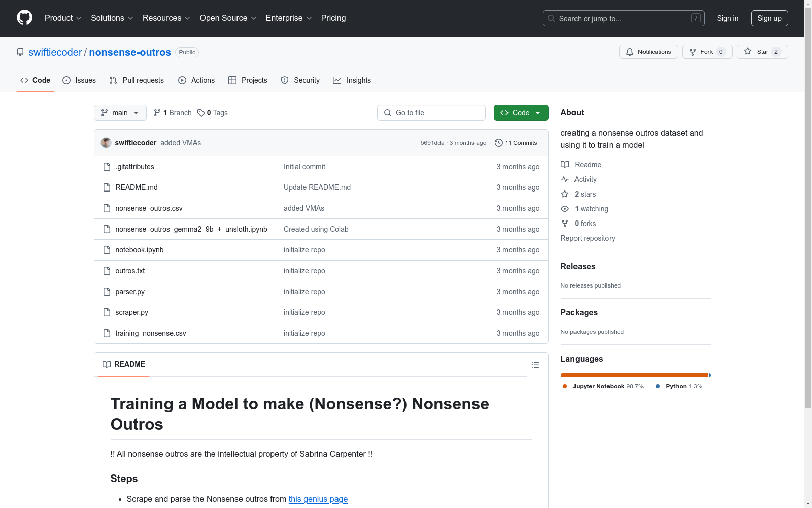The image size is (812, 508).
Task: Click the pulse icon beside Activity
Action: 565,179
